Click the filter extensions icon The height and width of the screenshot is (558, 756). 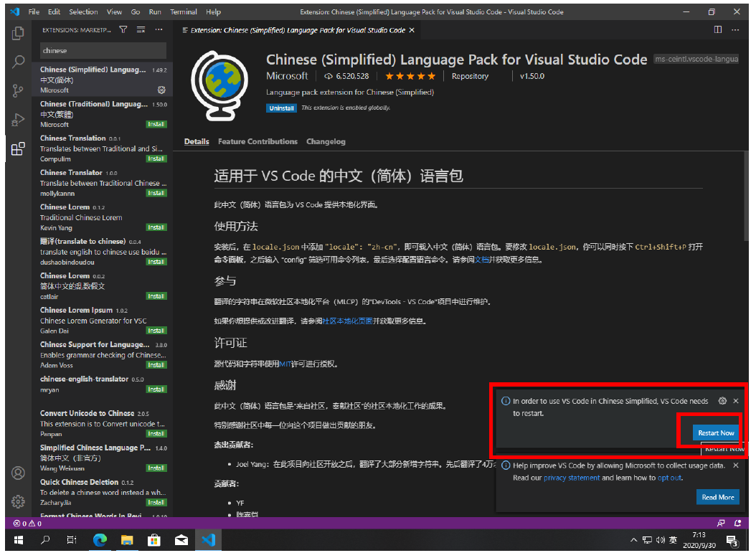[x=123, y=30]
